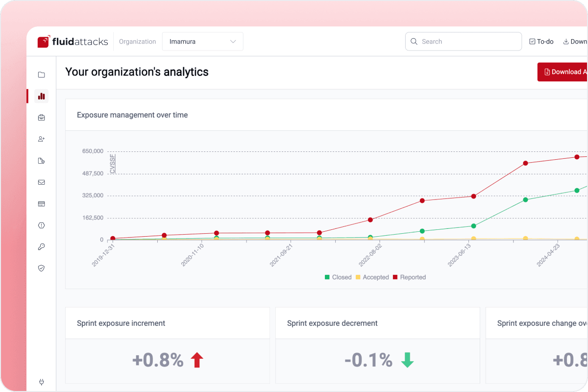Toggle the Closed legend series
This screenshot has width=588, height=392.
[x=338, y=277]
